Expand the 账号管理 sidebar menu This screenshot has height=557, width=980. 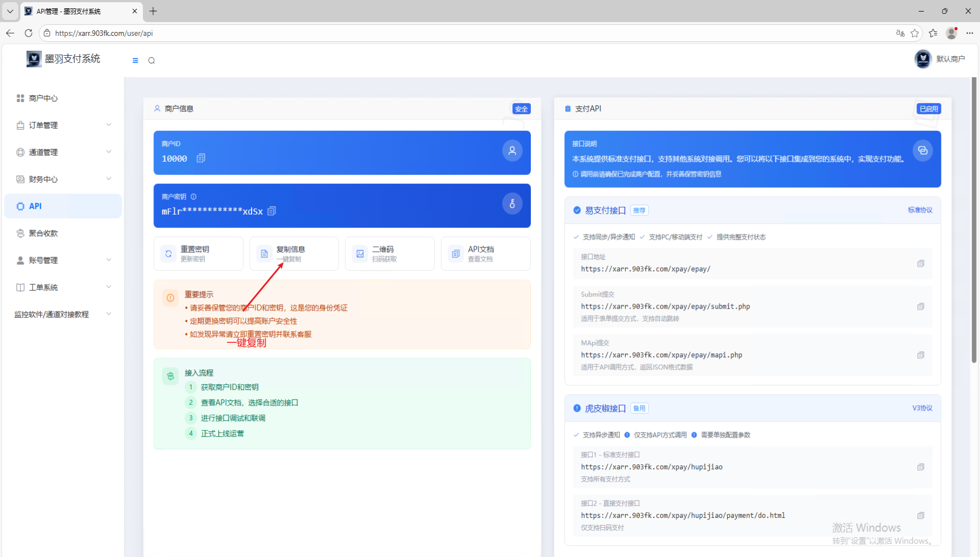coord(63,261)
